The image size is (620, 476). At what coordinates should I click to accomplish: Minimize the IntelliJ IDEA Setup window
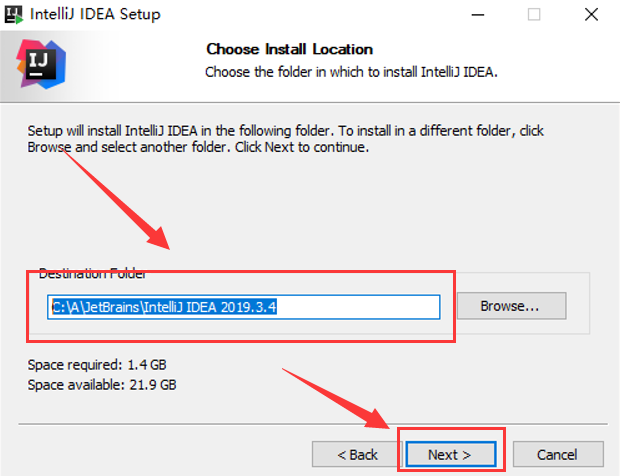click(x=478, y=15)
